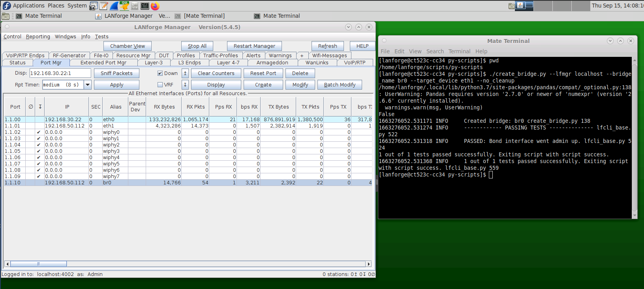
Task: Click the horizontal scrollbar thumb of port table
Action: click(38, 264)
